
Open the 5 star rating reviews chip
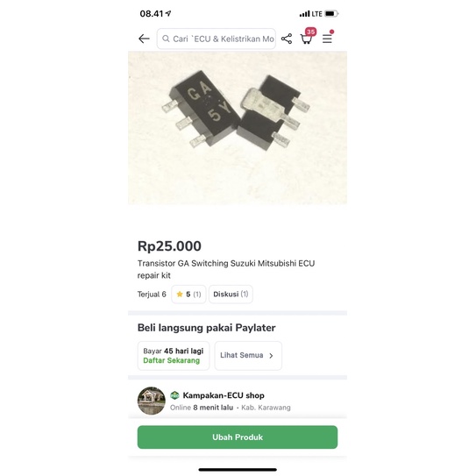188,294
